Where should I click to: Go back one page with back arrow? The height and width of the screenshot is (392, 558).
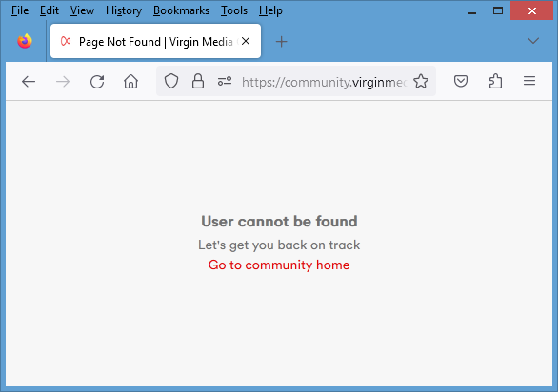29,82
